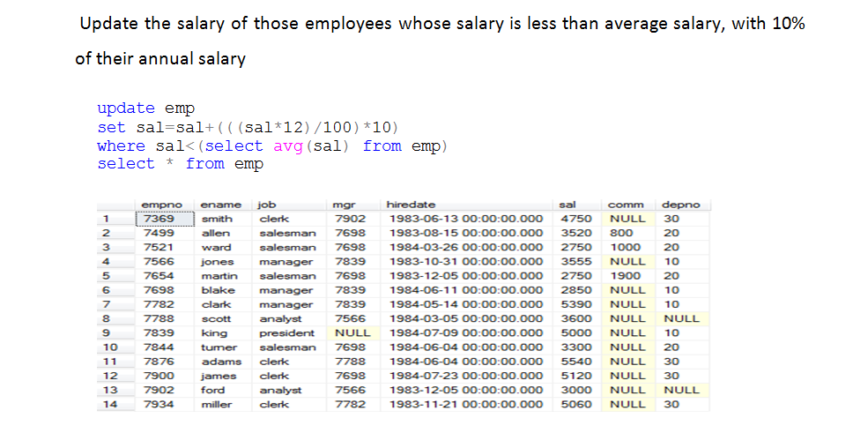Select the sal value 3300

pos(576,347)
